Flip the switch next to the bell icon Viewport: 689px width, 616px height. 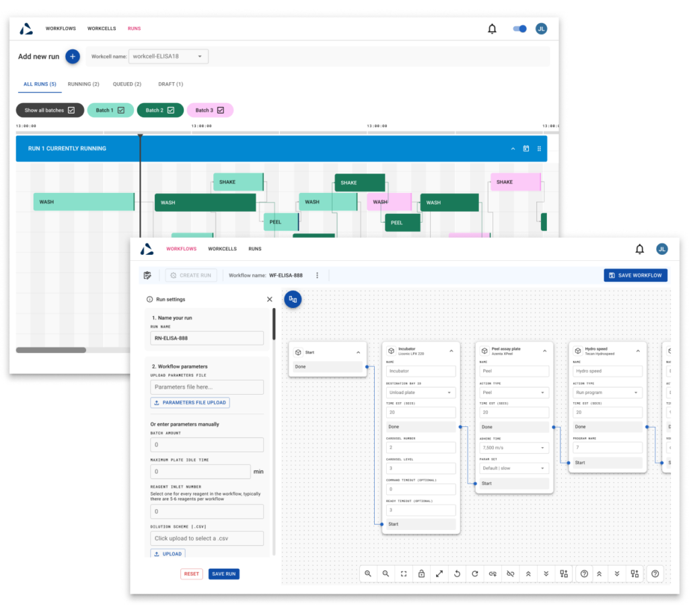[x=517, y=28]
